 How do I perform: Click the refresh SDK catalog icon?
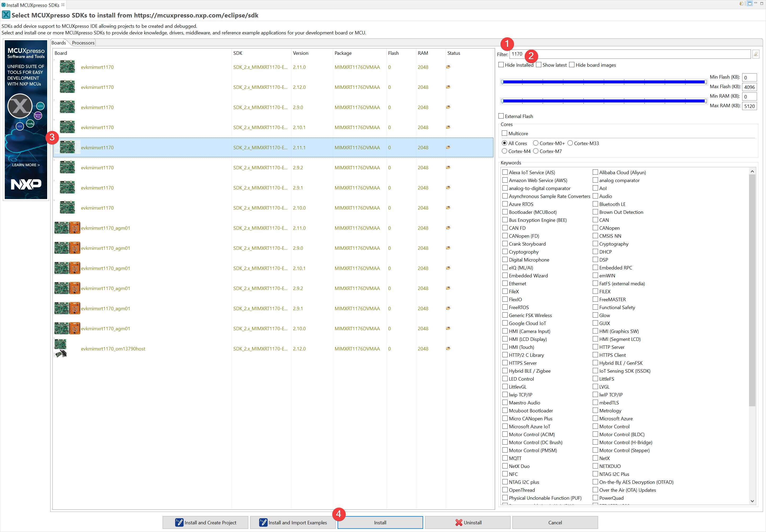click(x=741, y=4)
